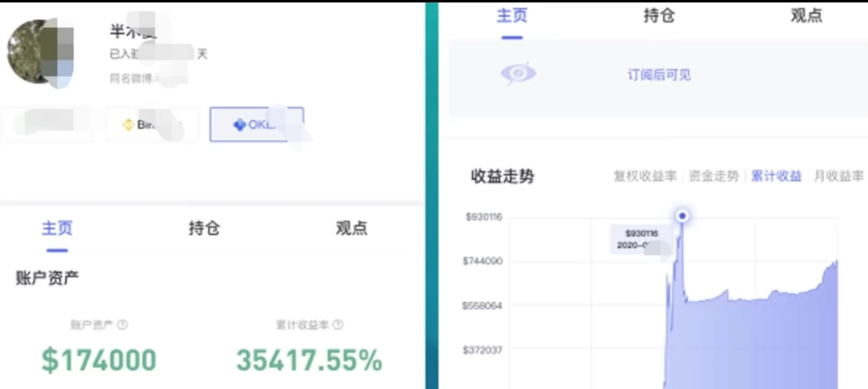Click the $372037 axis label
This screenshot has width=868, height=389.
pyautogui.click(x=482, y=350)
